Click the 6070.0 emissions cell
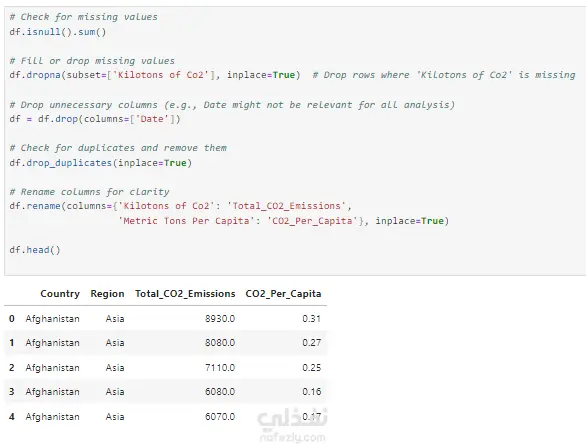Image resolution: width=586 pixels, height=444 pixels. [220, 417]
